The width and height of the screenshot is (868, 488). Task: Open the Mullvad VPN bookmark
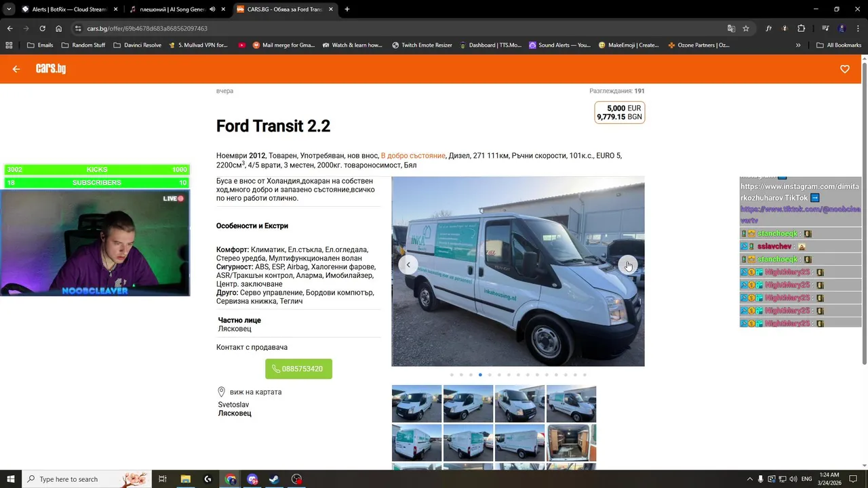point(198,45)
